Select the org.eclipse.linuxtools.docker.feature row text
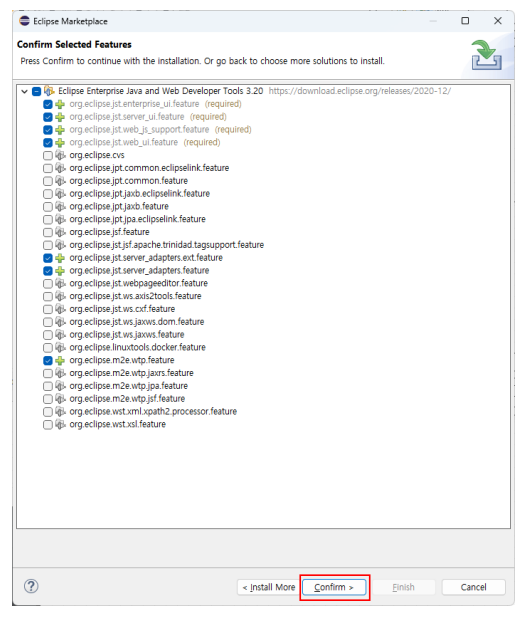The height and width of the screenshot is (617, 522). [137, 347]
